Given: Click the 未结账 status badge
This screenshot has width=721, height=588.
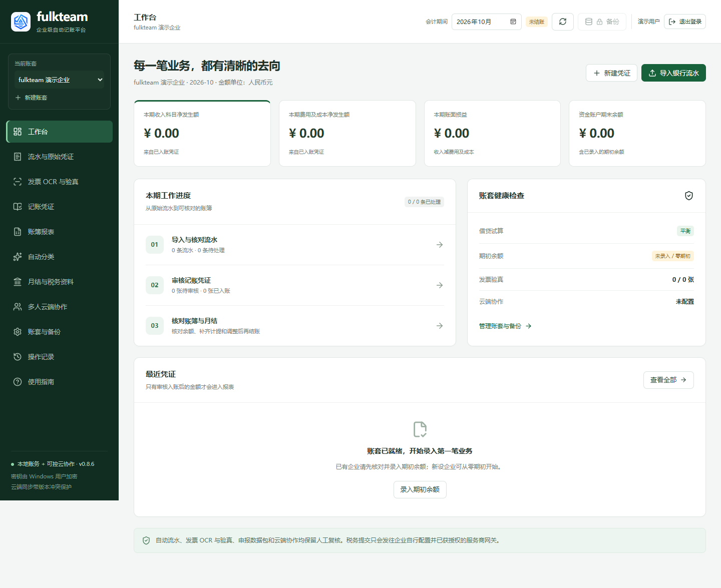Looking at the screenshot, I should pyautogui.click(x=537, y=22).
